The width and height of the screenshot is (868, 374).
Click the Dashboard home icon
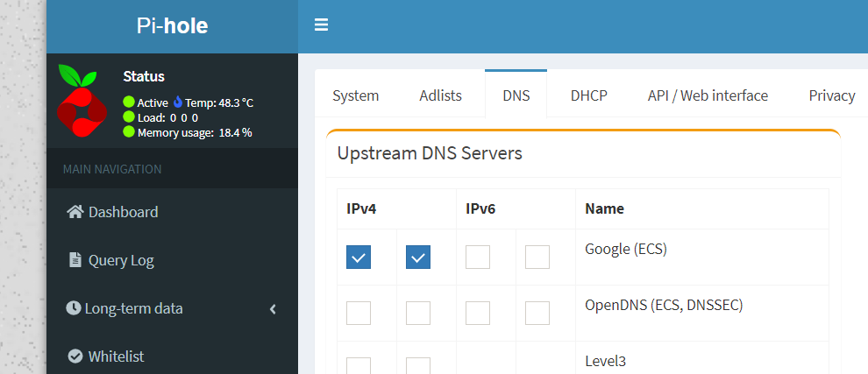pyautogui.click(x=75, y=212)
